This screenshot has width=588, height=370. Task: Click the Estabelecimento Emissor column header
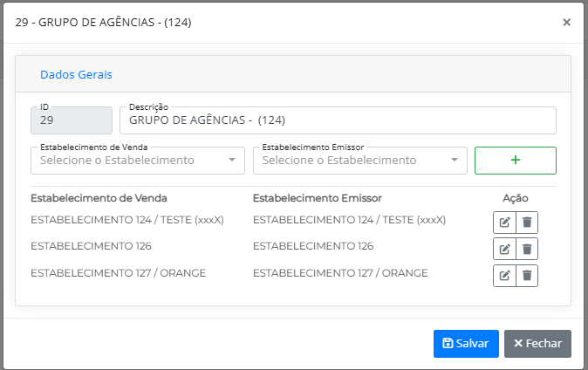(x=318, y=198)
